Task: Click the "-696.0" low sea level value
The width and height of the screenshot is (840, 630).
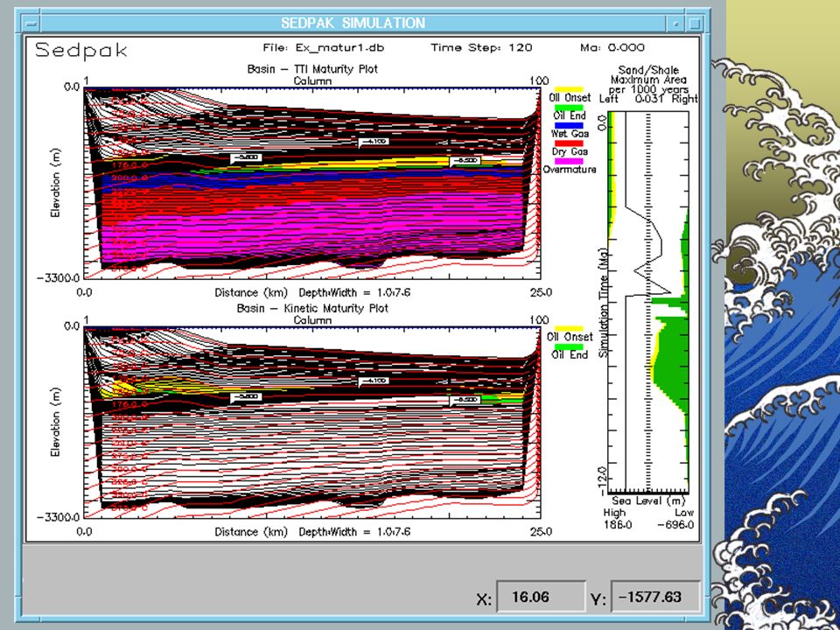Action: point(676,524)
